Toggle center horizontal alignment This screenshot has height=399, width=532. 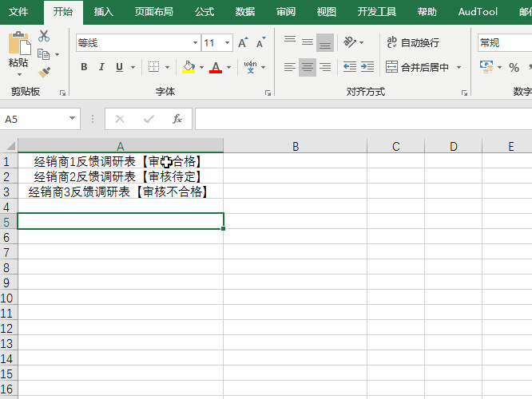[308, 67]
